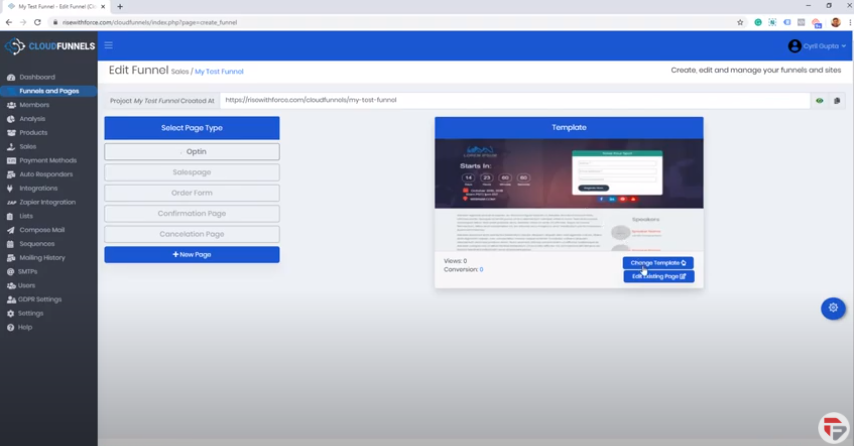The height and width of the screenshot is (446, 854).
Task: Go to Auto Responders in sidebar
Action: (x=46, y=174)
